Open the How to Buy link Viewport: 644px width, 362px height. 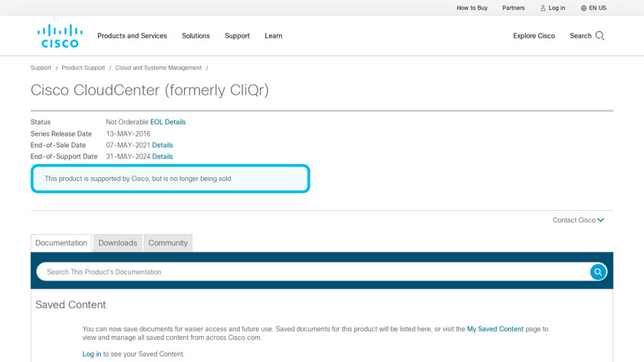(472, 8)
